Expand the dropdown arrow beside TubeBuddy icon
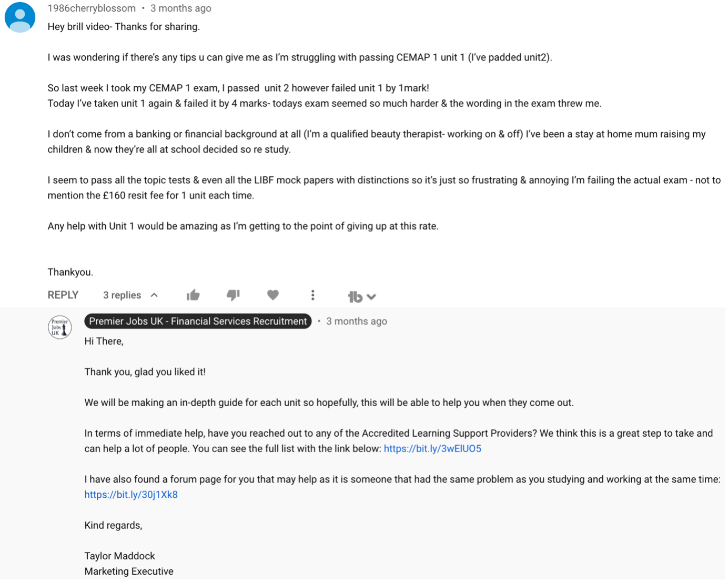The image size is (728, 582). click(x=371, y=297)
